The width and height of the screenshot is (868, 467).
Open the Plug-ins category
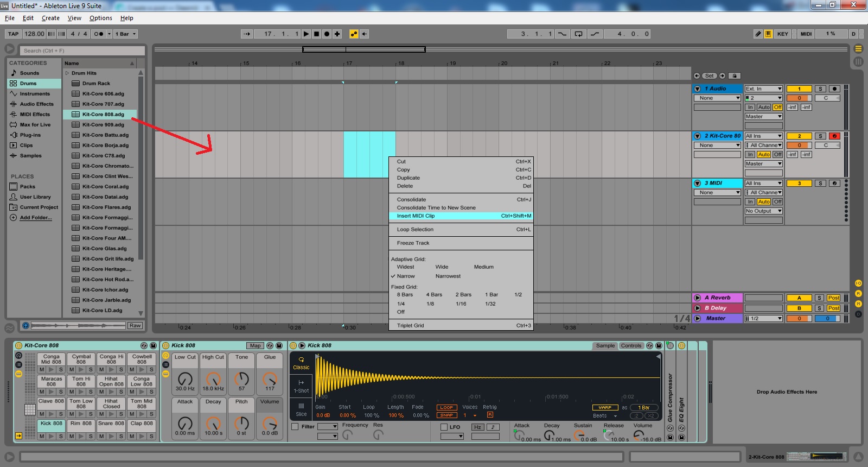pos(30,135)
